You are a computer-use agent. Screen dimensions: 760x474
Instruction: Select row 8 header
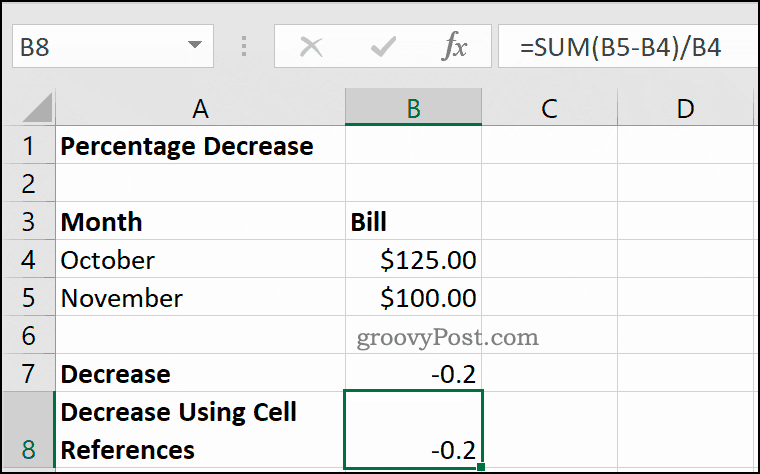pos(28,430)
